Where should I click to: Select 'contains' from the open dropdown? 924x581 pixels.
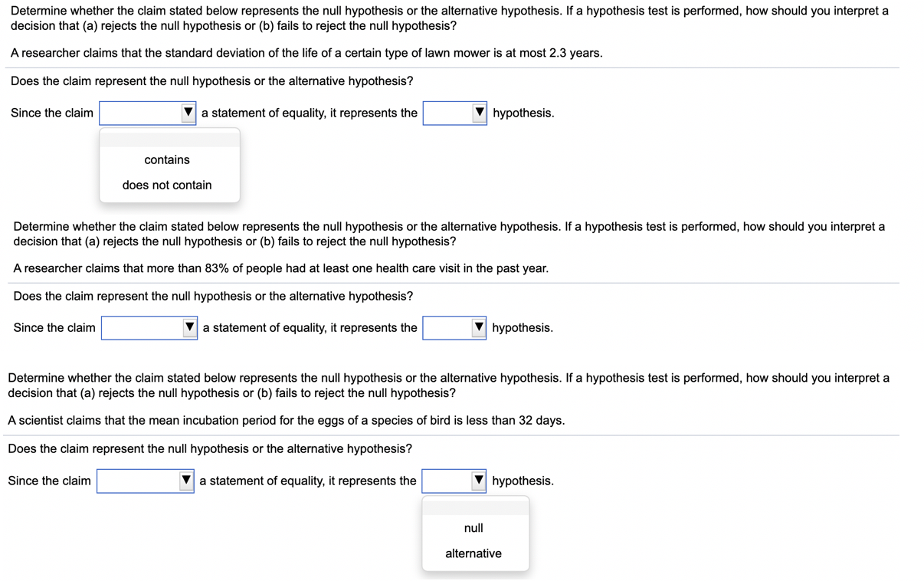[x=167, y=159]
